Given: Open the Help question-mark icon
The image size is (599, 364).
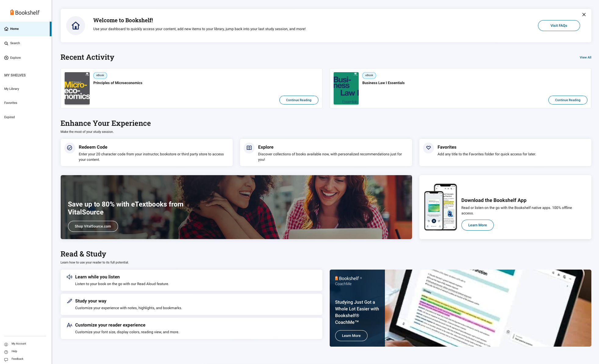Looking at the screenshot, I should point(6,352).
